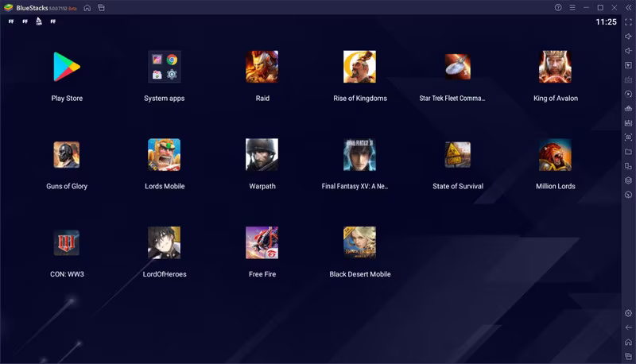Toggle fullscreen mode in the sidebar
Screen dimensions: 636x364
pyautogui.click(x=628, y=22)
